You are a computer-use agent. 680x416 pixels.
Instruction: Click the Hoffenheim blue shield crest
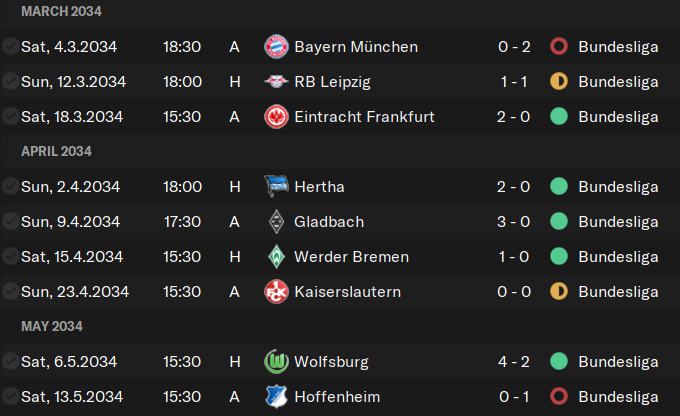276,396
